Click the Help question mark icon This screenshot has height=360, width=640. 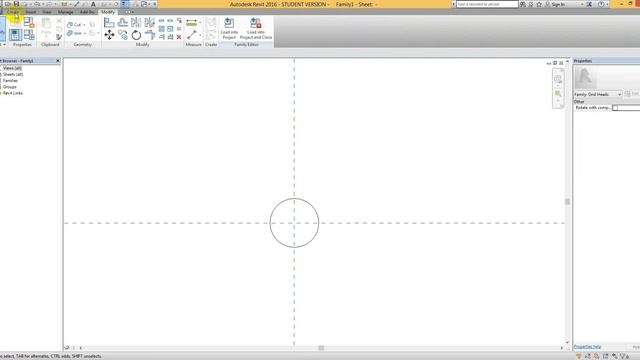[601, 4]
